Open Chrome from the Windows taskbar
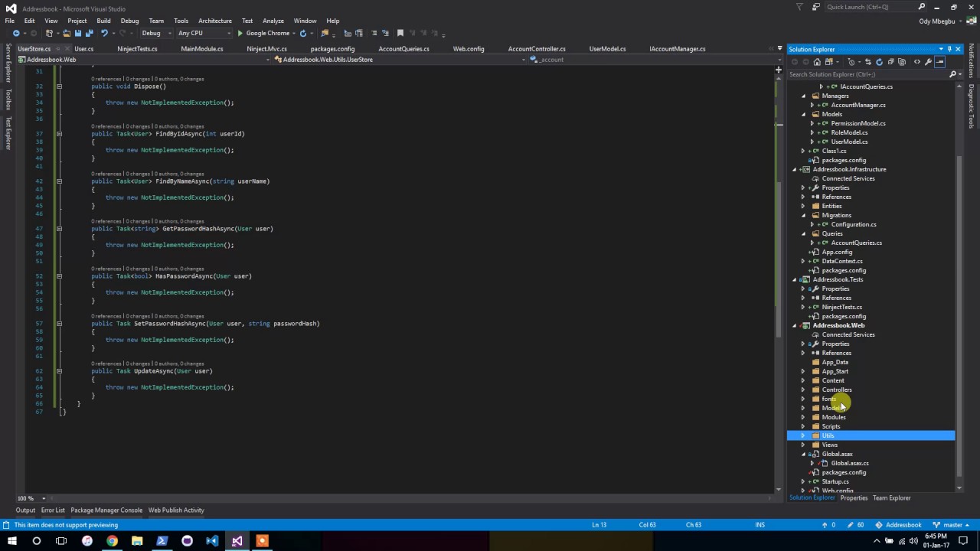Image resolution: width=980 pixels, height=551 pixels. pyautogui.click(x=112, y=541)
